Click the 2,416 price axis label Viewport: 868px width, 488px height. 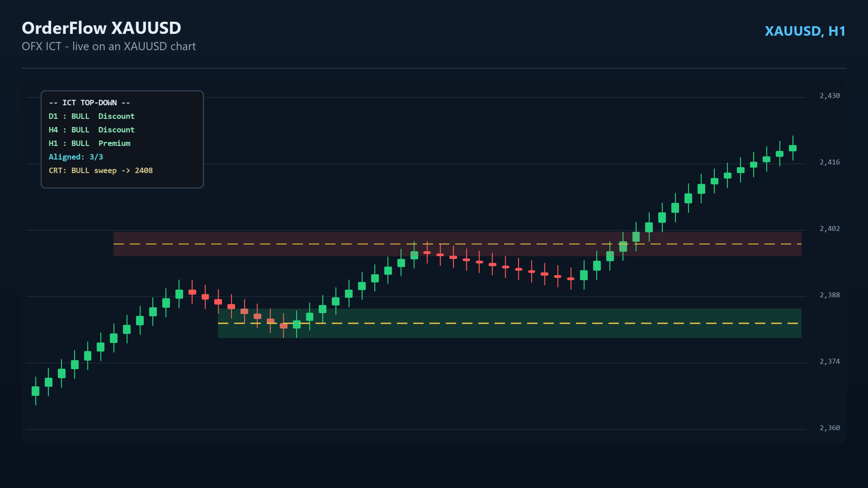coord(830,162)
